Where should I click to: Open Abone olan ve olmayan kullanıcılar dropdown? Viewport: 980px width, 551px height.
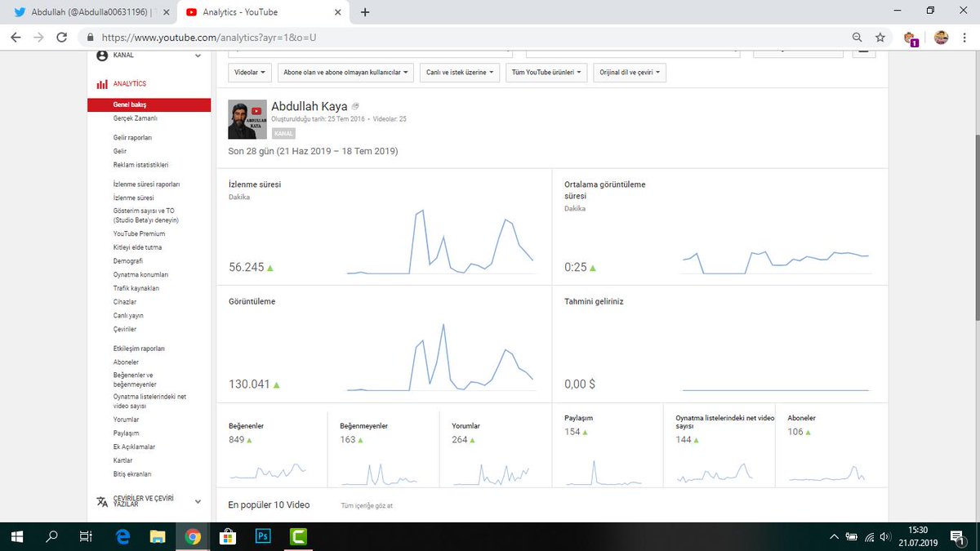click(x=345, y=73)
